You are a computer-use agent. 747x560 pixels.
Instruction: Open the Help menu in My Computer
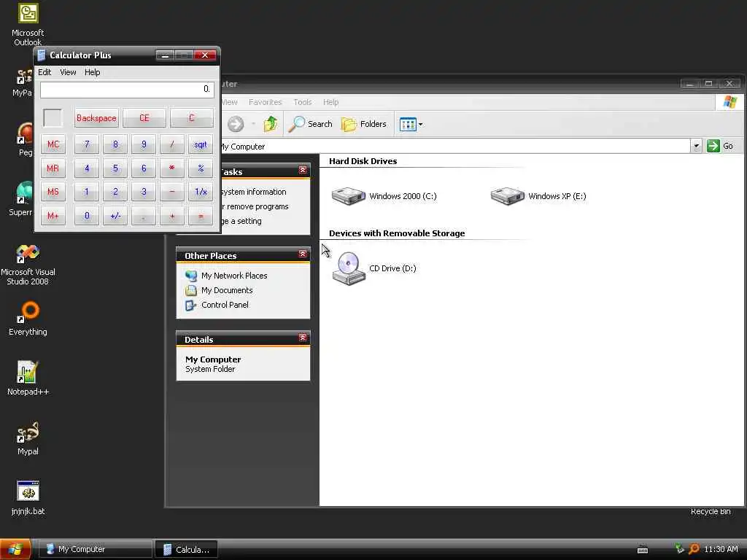pos(330,102)
